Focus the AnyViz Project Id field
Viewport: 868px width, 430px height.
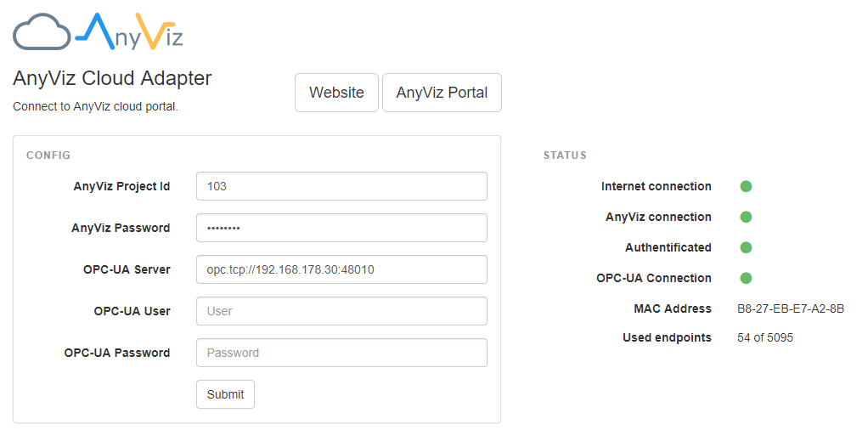click(x=341, y=186)
